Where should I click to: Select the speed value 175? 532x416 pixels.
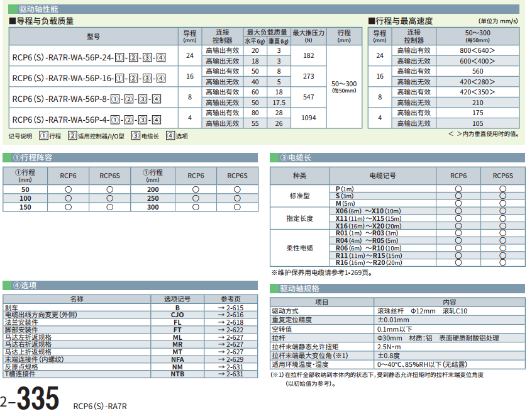click(477, 113)
